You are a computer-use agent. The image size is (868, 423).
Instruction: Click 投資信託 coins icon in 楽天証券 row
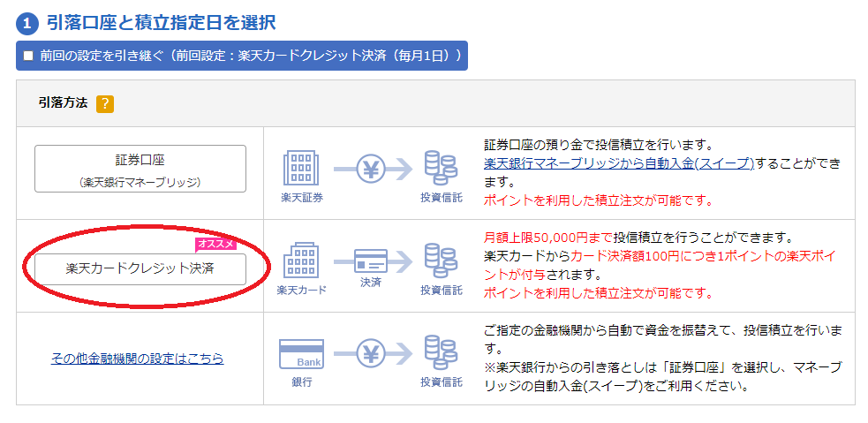coord(441,169)
